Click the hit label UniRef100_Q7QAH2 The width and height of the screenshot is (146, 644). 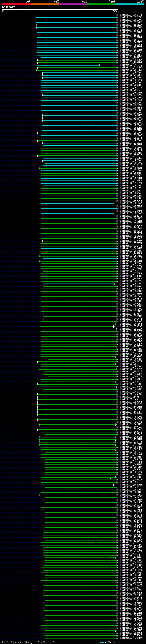coord(131,316)
